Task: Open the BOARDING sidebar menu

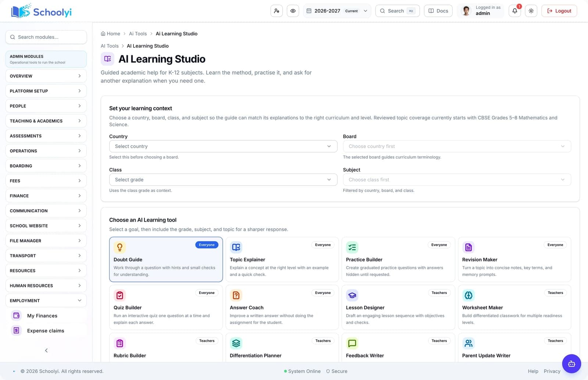Action: (x=46, y=166)
